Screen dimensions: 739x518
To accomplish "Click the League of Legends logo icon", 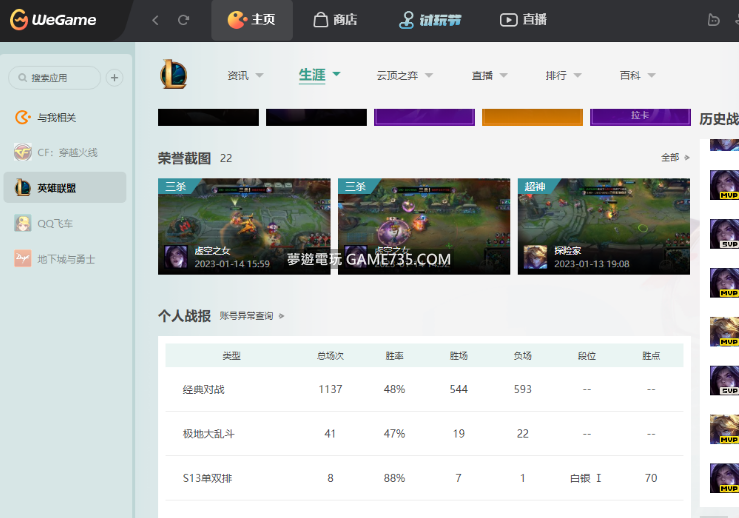I will tap(173, 74).
